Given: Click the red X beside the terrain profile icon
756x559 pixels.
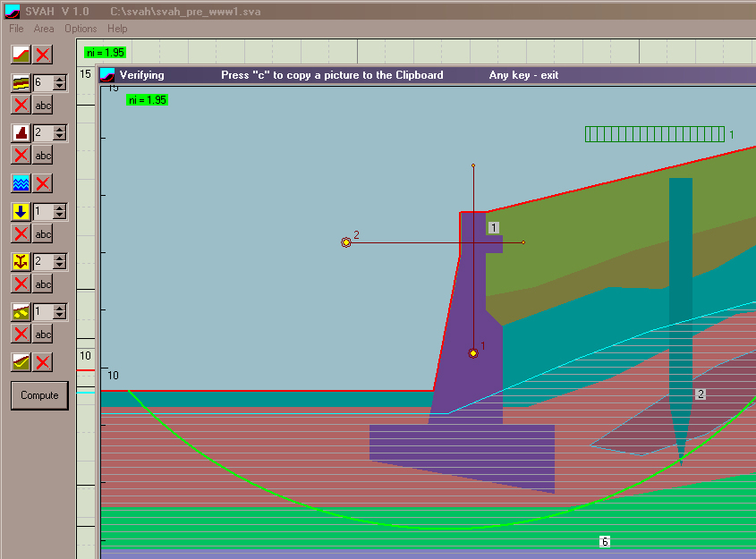Looking at the screenshot, I should (43, 55).
